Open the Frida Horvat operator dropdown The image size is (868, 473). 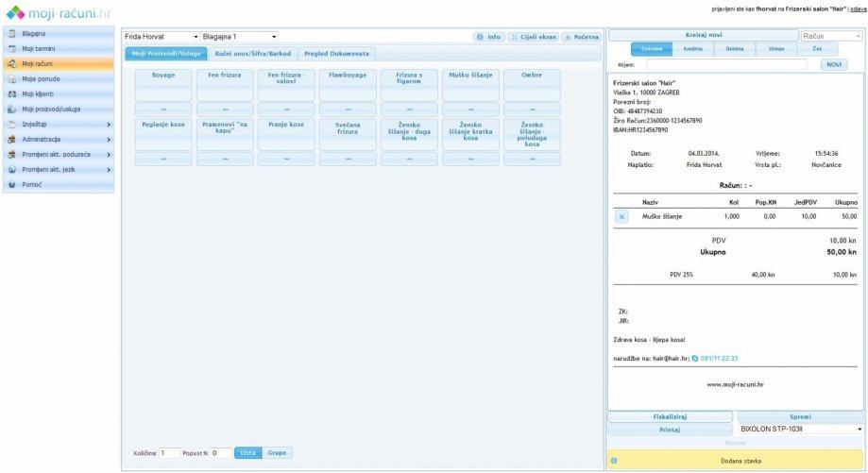162,37
